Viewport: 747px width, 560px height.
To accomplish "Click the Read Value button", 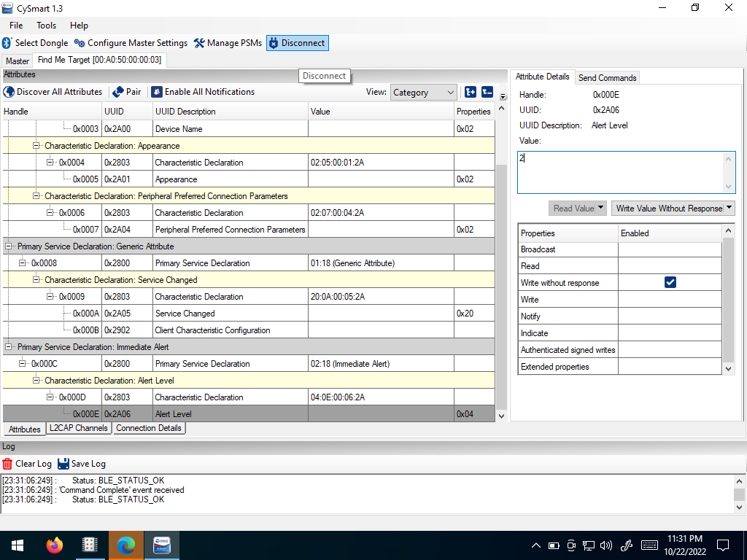I will (x=573, y=208).
